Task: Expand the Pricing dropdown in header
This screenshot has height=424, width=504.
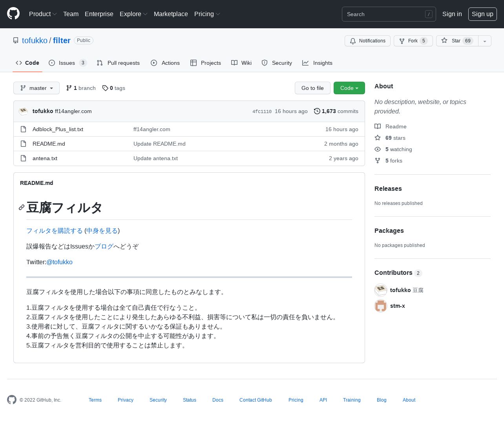Action: tap(207, 14)
